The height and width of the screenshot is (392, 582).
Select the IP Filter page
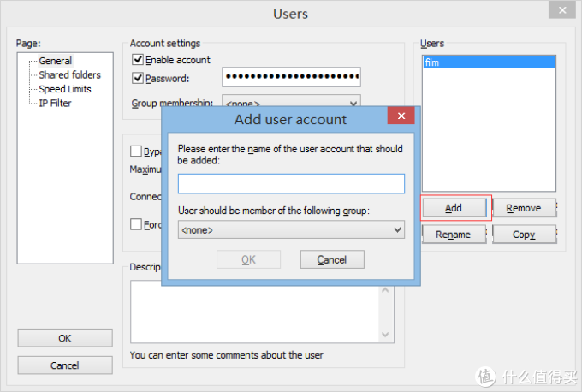[x=55, y=103]
